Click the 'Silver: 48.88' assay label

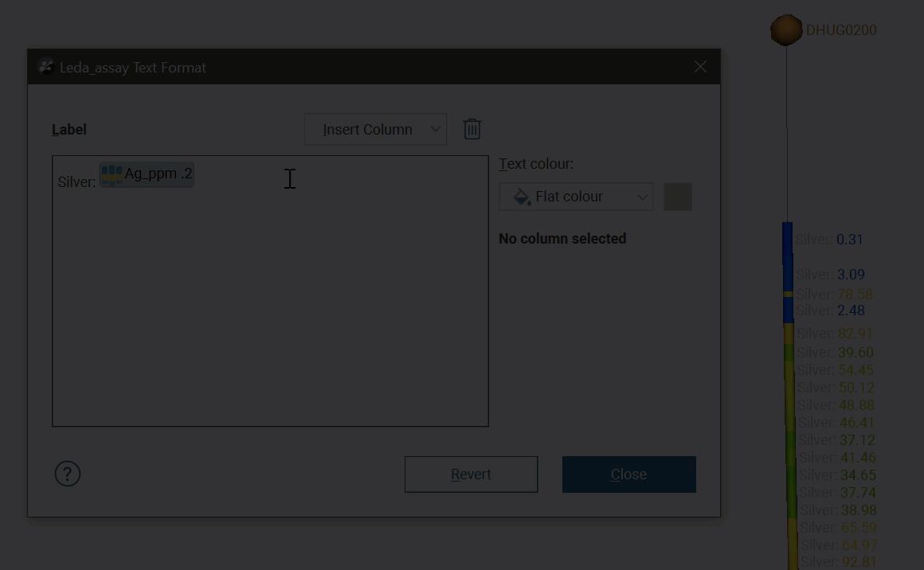(836, 405)
